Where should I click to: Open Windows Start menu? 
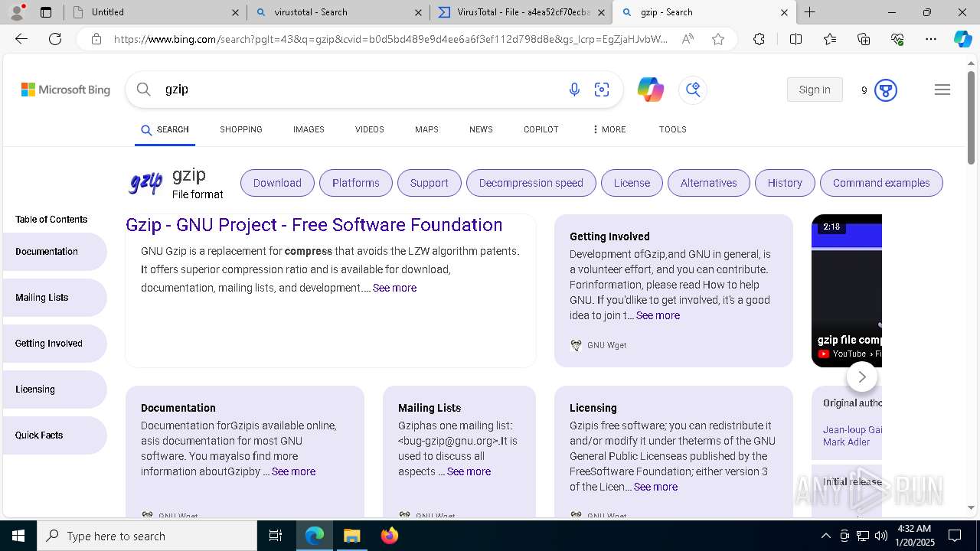[x=18, y=536]
